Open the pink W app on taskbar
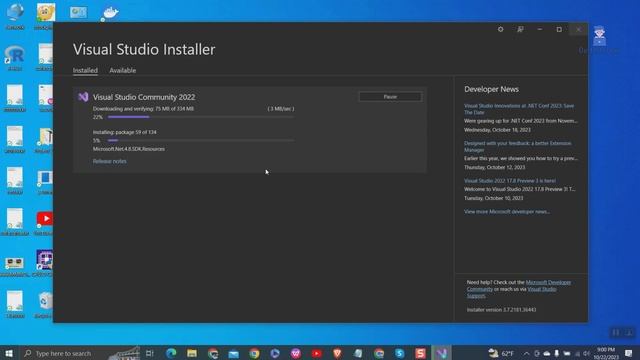The image size is (640, 360). [x=296, y=353]
